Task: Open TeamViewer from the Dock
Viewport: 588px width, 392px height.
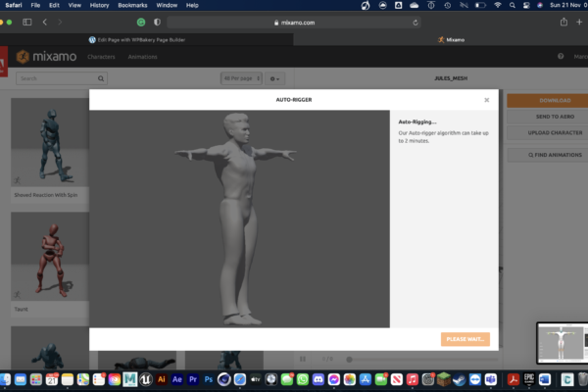Action: tap(474, 379)
